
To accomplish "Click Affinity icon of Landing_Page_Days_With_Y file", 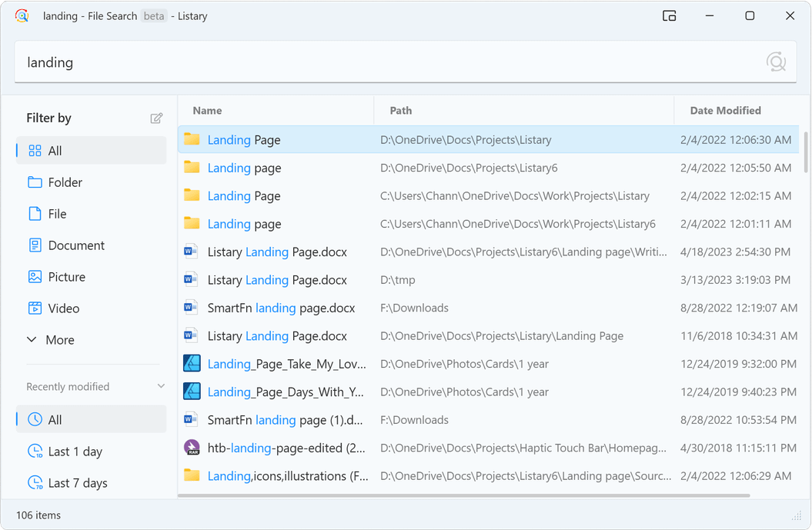I will point(192,392).
